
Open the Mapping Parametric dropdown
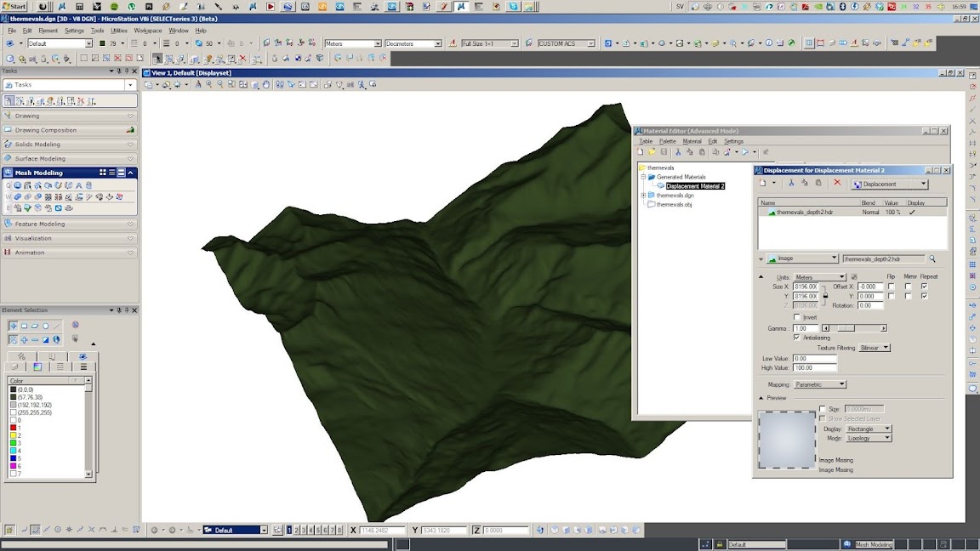pyautogui.click(x=819, y=384)
